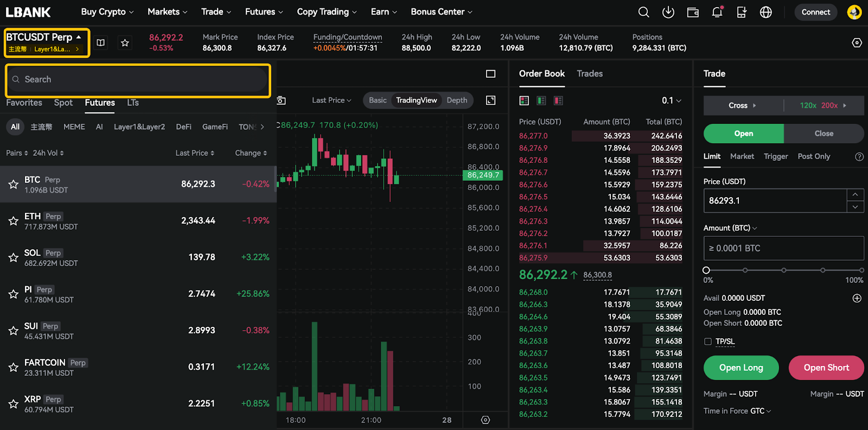Click the orders document icon in header

coord(742,12)
